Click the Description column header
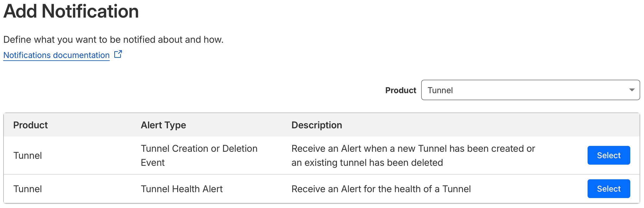The height and width of the screenshot is (208, 644). tap(316, 125)
